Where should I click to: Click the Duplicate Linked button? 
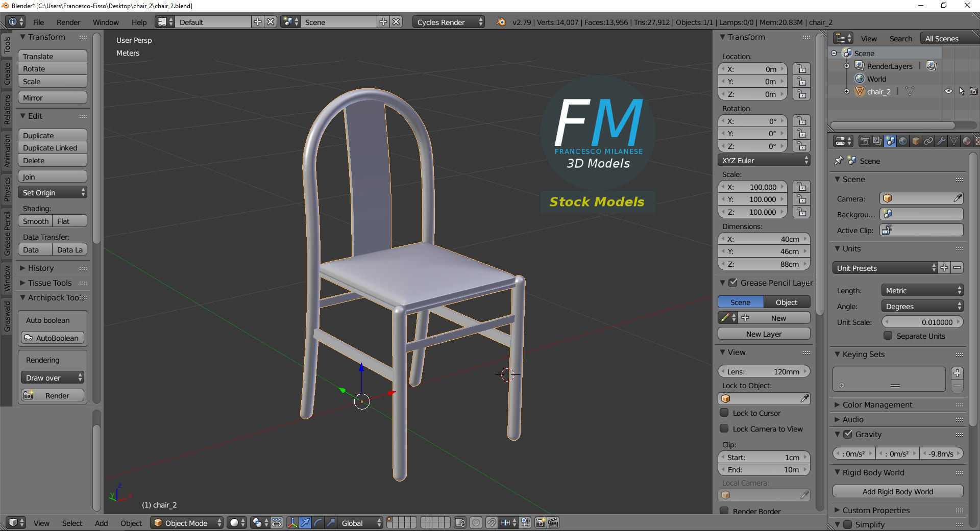pos(53,147)
